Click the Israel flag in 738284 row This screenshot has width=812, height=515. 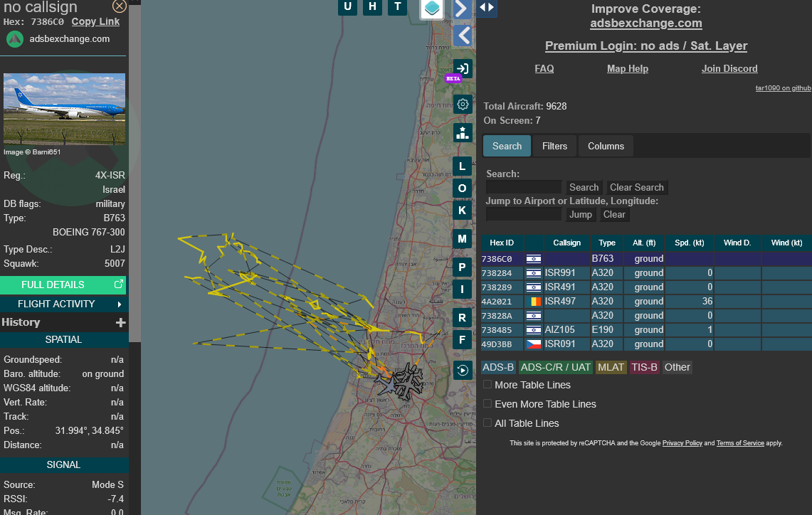click(x=534, y=272)
